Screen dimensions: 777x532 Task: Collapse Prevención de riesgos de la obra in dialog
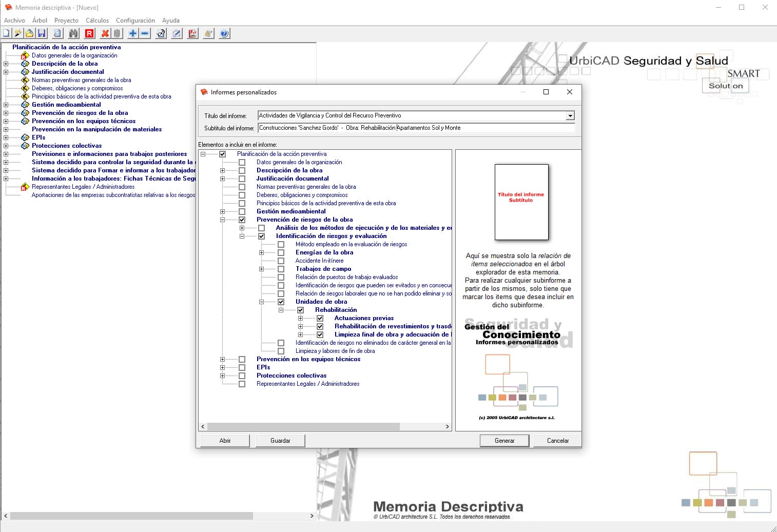[223, 220]
